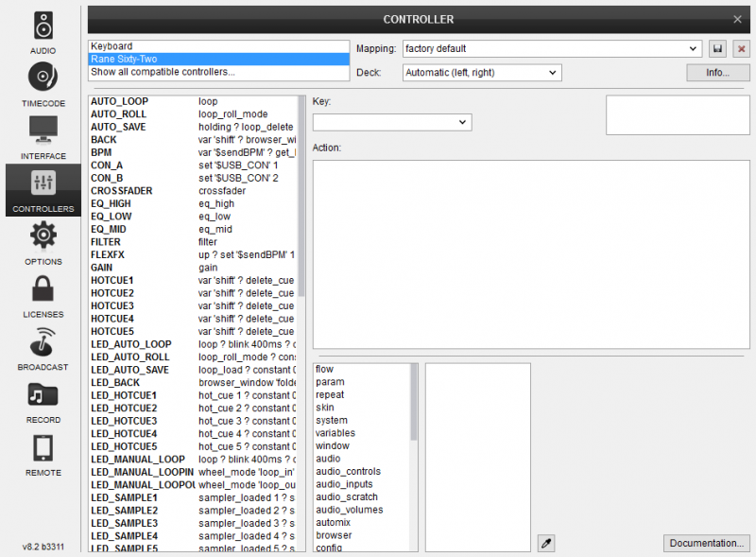Select the CON_B mapping row
This screenshot has width=756, height=557.
click(194, 178)
